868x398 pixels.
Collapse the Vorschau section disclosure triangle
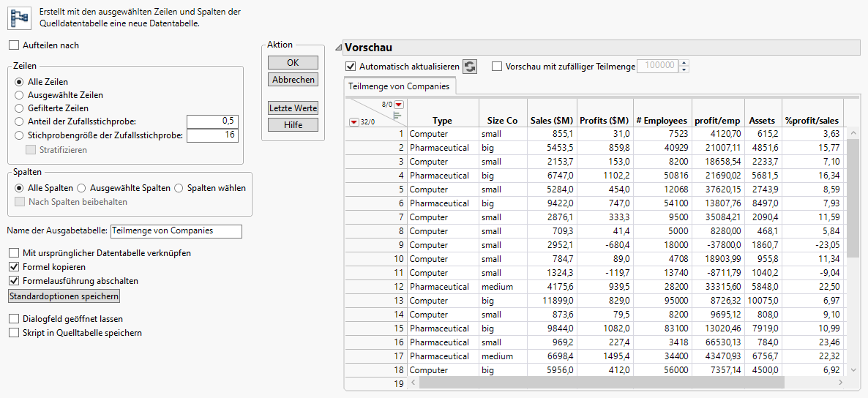coord(338,48)
